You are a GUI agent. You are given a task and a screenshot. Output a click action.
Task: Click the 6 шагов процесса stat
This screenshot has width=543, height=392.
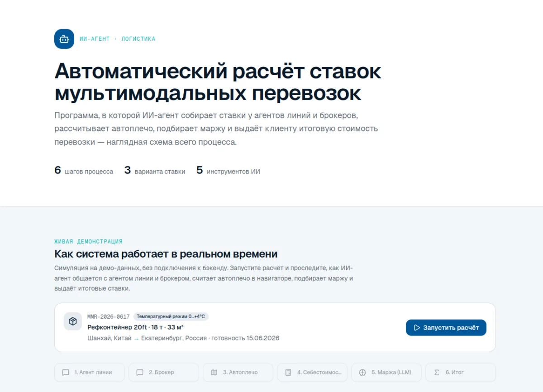84,171
